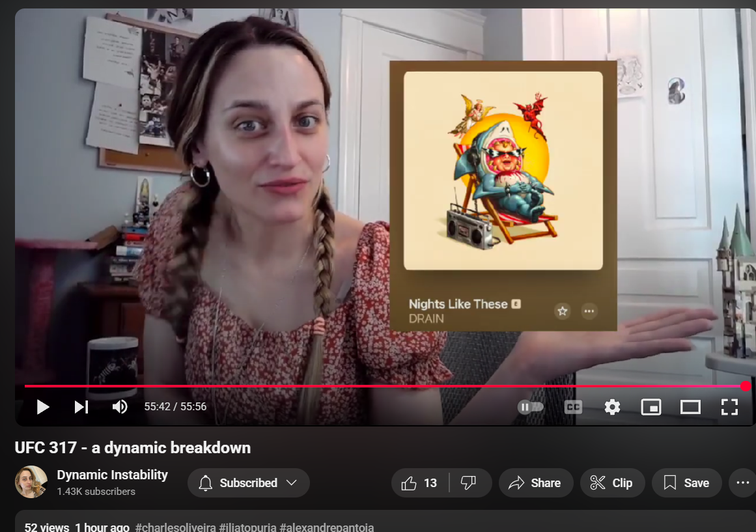Open three-dot options on song card

click(x=589, y=311)
